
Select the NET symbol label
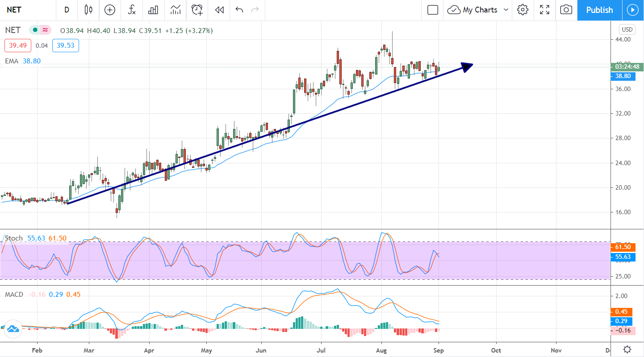pyautogui.click(x=13, y=10)
